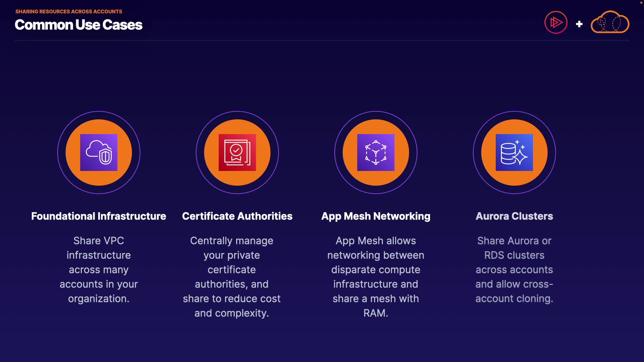This screenshot has width=644, height=362.
Task: Select the Certificate Authorities heading
Action: click(237, 216)
